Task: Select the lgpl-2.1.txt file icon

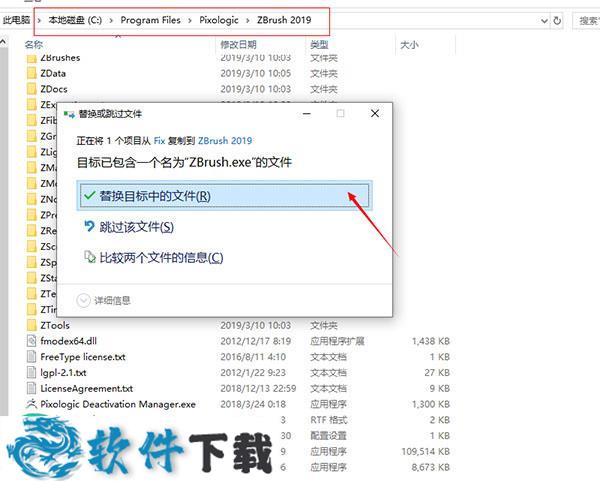Action: click(32, 372)
